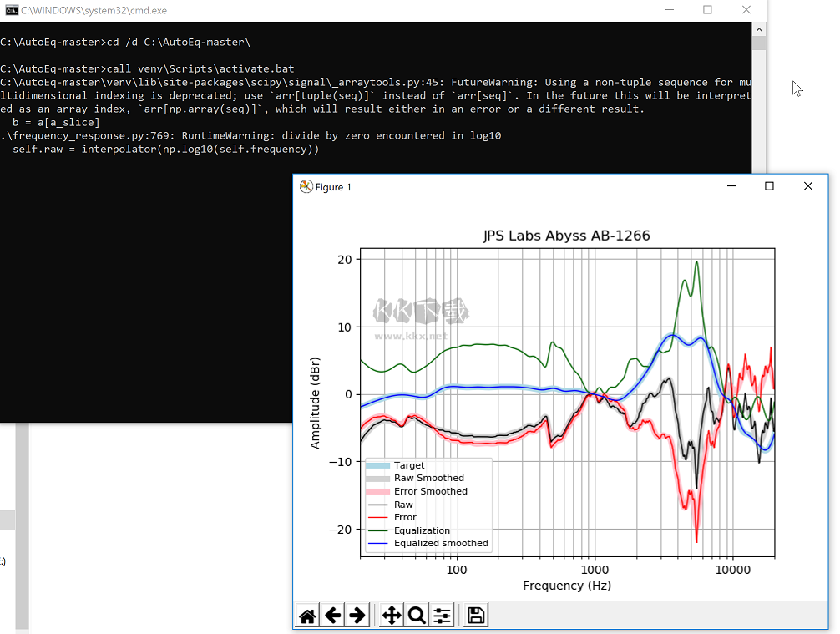This screenshot has height=634, width=840.
Task: Click the RuntimeWarning divide by zero line
Action: click(250, 136)
